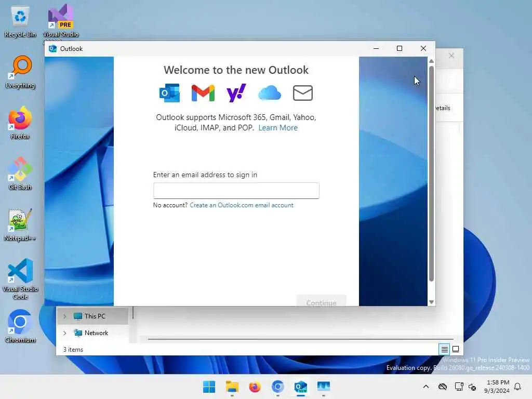Click the network display tray icon
Viewport: 532px width, 399px height.
pos(459,387)
